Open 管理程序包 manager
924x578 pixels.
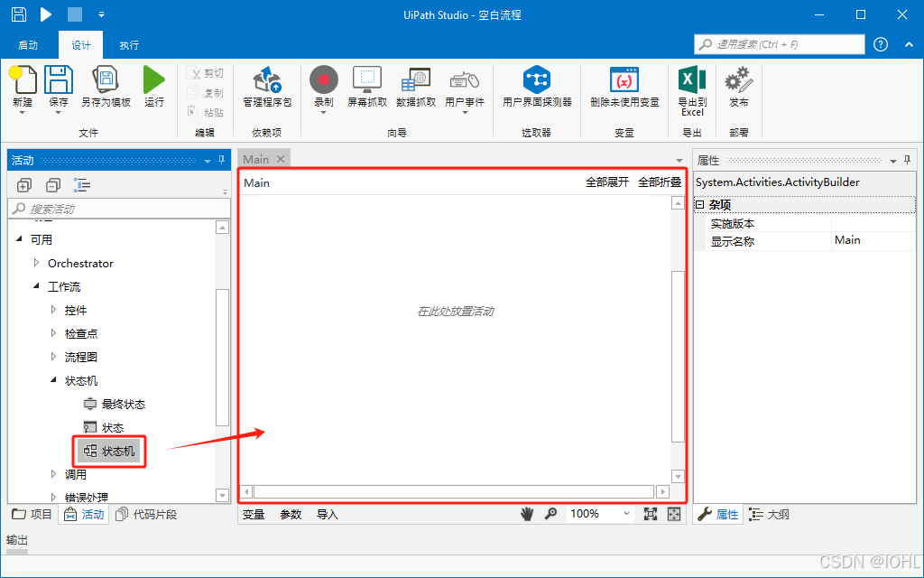(267, 79)
